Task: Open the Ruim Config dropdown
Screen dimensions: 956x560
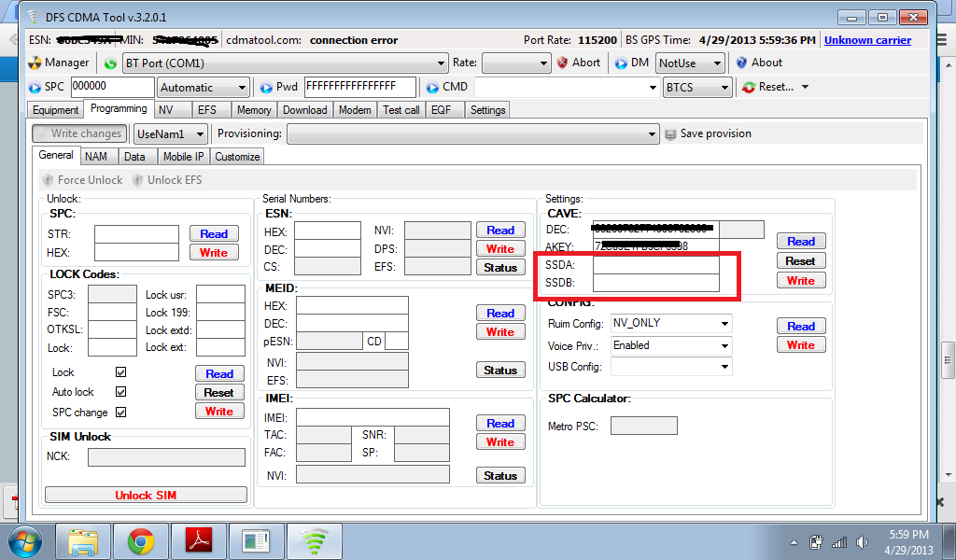Action: (671, 324)
